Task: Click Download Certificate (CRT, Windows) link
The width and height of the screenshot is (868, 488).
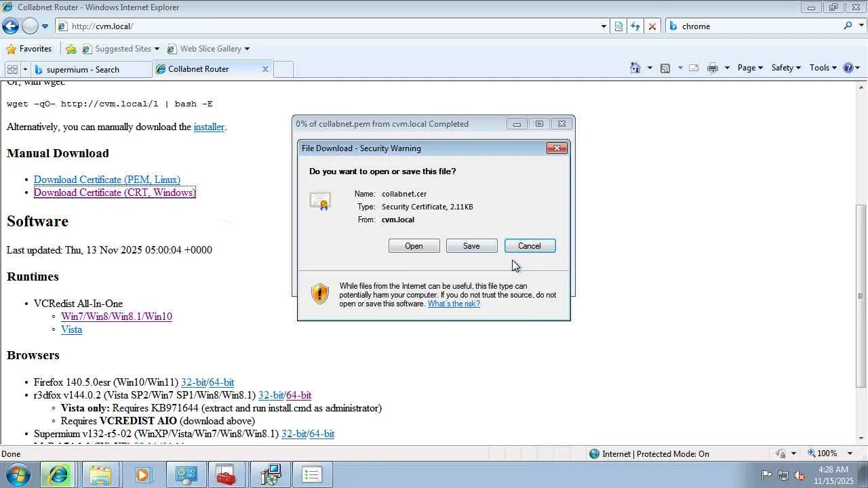Action: tap(115, 192)
